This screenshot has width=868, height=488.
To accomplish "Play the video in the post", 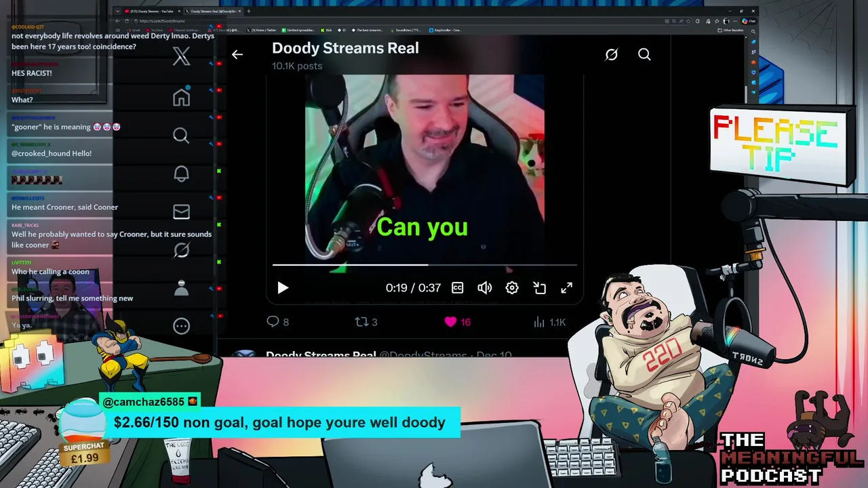I will pos(283,287).
